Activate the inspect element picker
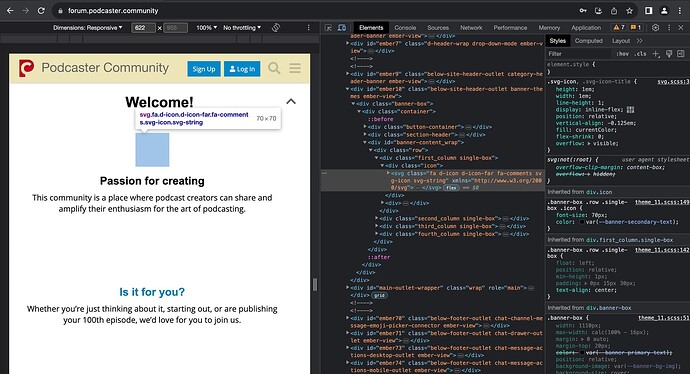 pos(328,27)
